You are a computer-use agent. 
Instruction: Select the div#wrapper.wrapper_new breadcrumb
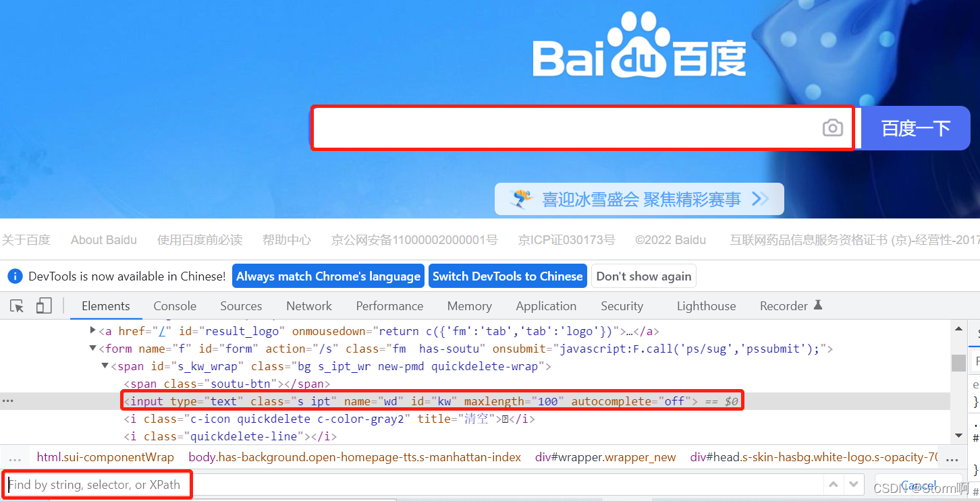pos(605,457)
